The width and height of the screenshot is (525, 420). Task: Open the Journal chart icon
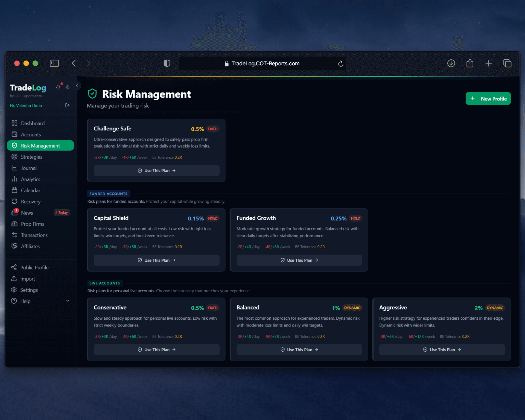tap(15, 168)
